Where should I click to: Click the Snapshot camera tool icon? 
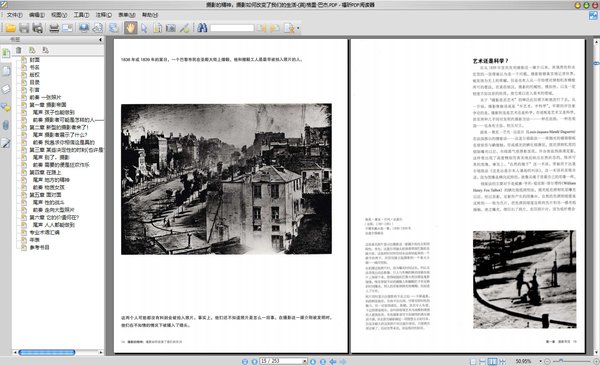coord(171,28)
